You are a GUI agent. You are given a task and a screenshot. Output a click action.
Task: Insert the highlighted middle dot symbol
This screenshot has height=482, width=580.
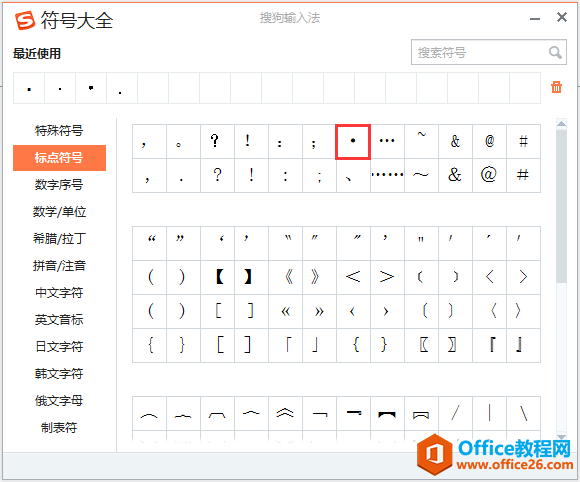(x=353, y=141)
